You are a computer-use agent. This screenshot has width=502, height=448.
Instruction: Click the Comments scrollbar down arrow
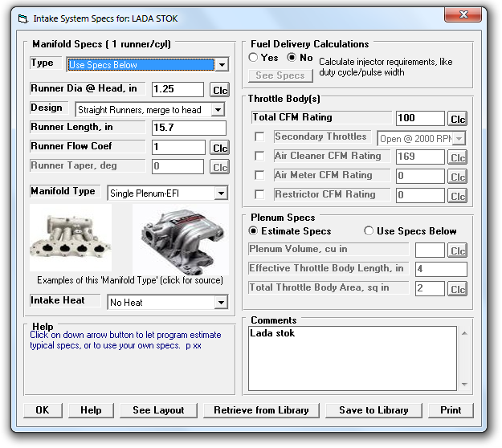click(x=463, y=385)
